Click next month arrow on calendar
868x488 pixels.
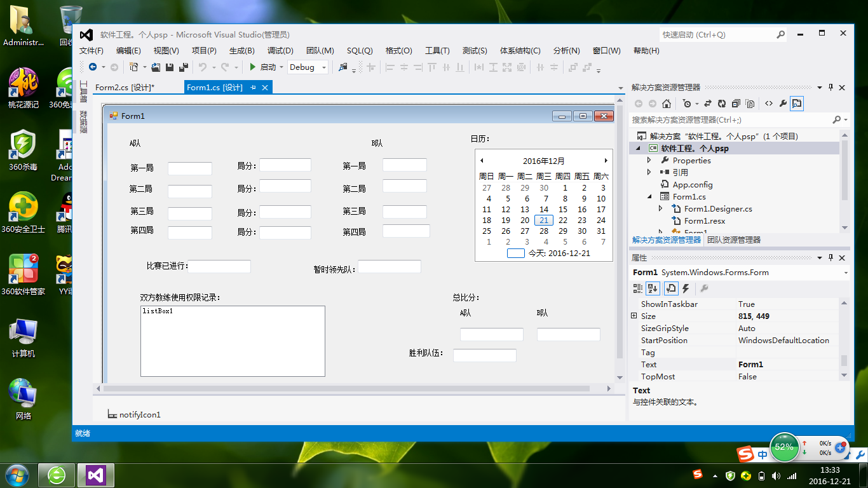tap(606, 161)
